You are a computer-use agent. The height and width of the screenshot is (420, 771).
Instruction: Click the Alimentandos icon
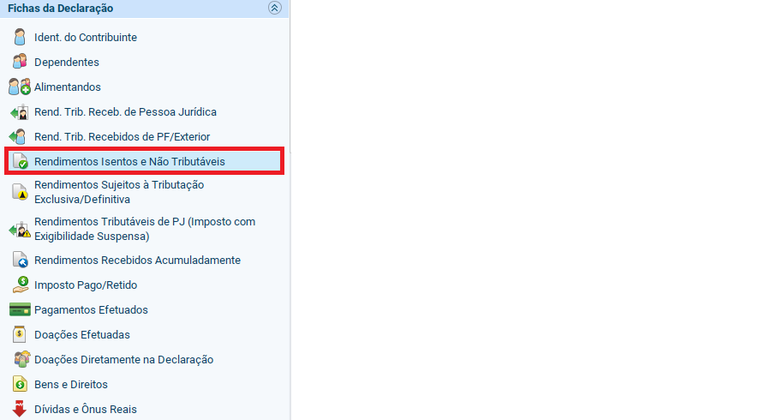coord(19,87)
